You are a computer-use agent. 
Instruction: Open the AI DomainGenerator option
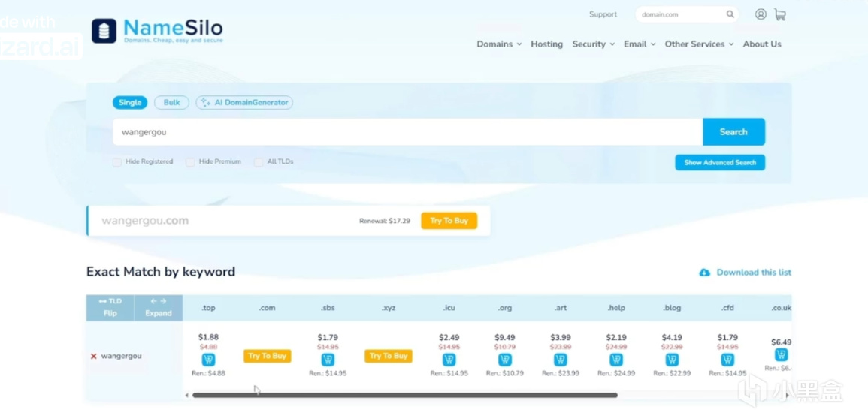pos(244,102)
